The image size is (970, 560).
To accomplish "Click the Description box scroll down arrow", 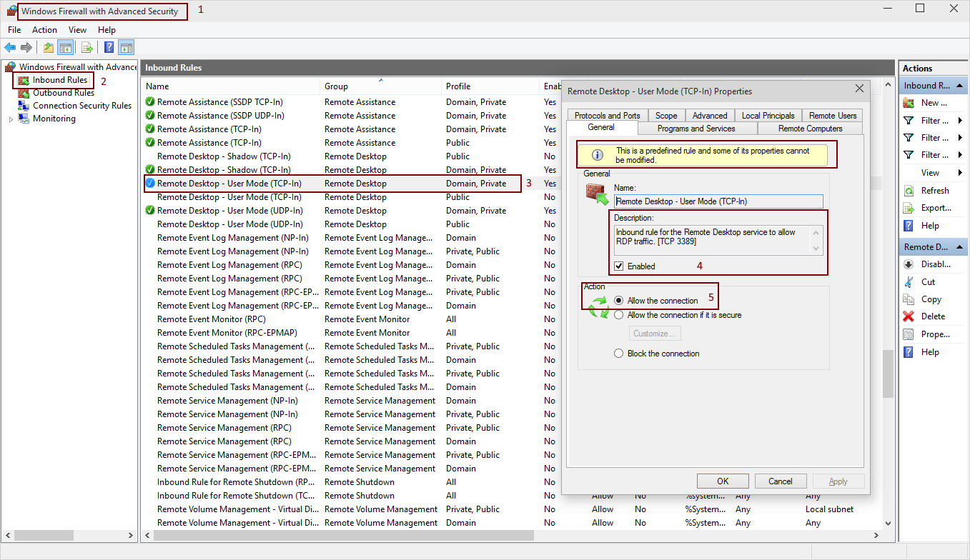I will [x=816, y=249].
